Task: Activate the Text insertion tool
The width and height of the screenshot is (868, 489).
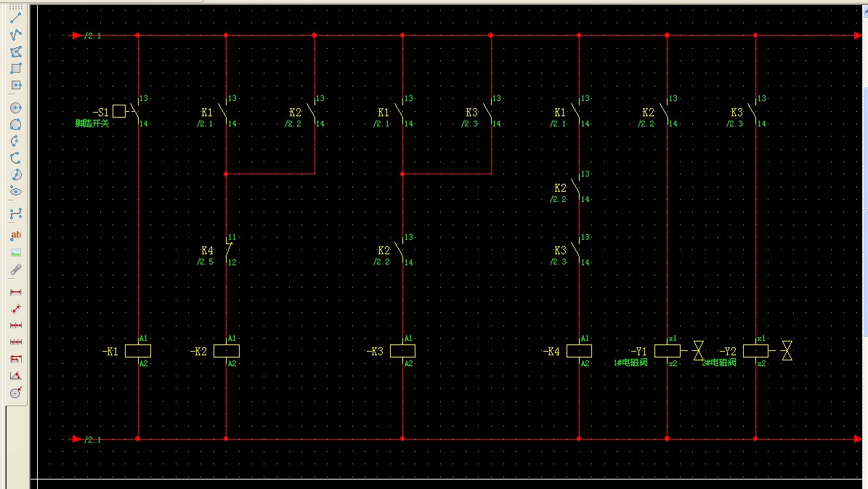Action: click(15, 235)
